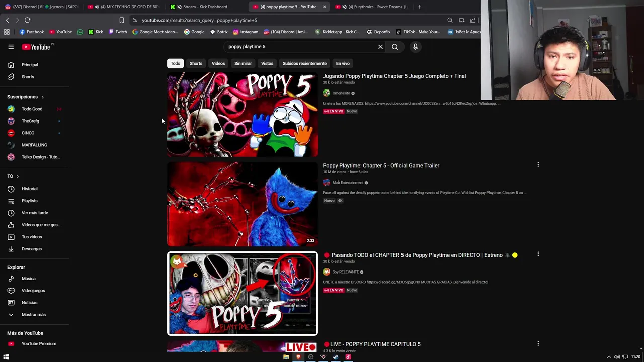Play the Official Game Trailer thumbnail

coord(243,204)
